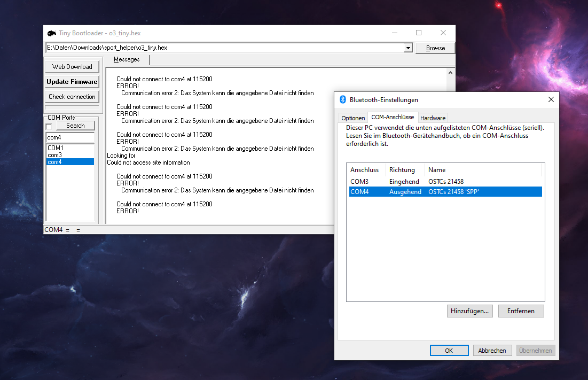Browse for a hex file
Viewport: 588px width, 380px height.
[435, 48]
